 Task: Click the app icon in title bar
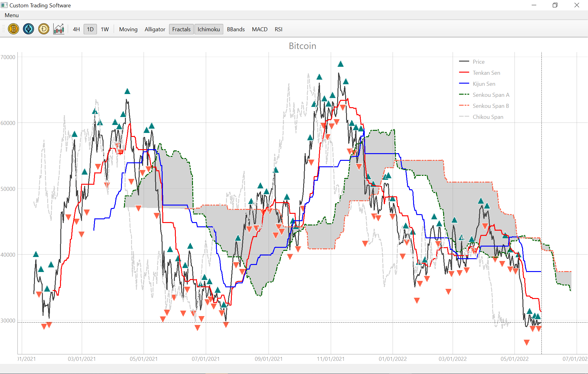(x=4, y=5)
